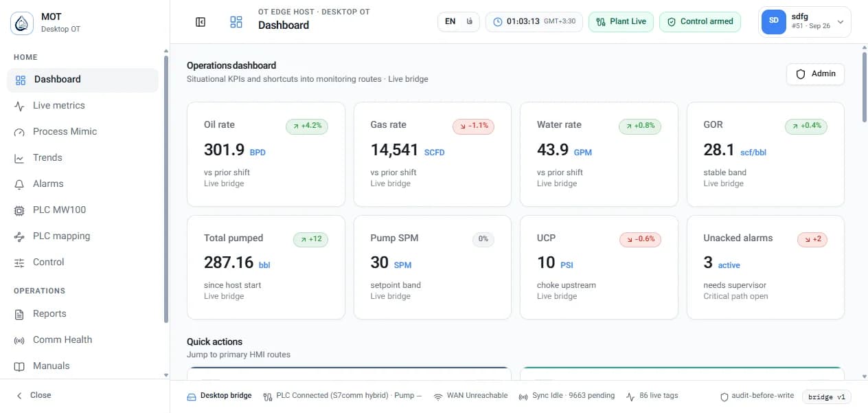The height and width of the screenshot is (413, 868).
Task: Click the 86 live tags status text
Action: pos(659,396)
